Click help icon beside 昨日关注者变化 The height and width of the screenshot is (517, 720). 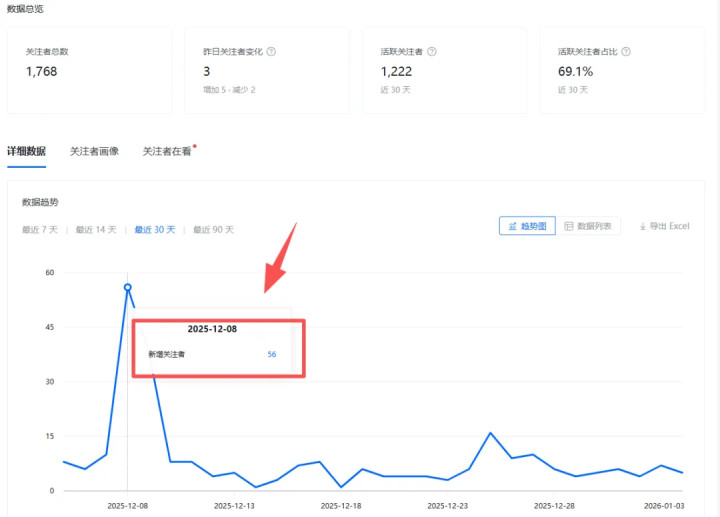[x=272, y=51]
